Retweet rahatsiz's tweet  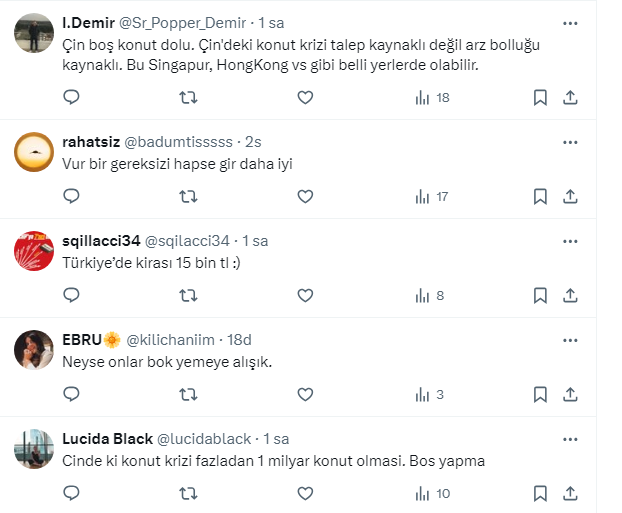pyautogui.click(x=187, y=196)
